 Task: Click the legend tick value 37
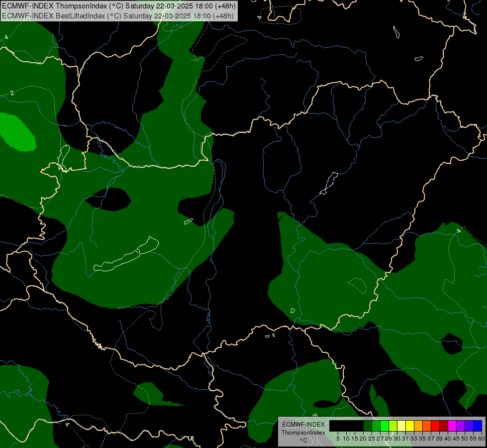431,439
